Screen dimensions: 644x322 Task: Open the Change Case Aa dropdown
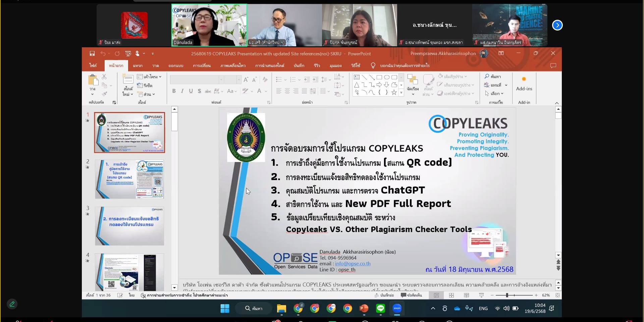(x=232, y=91)
